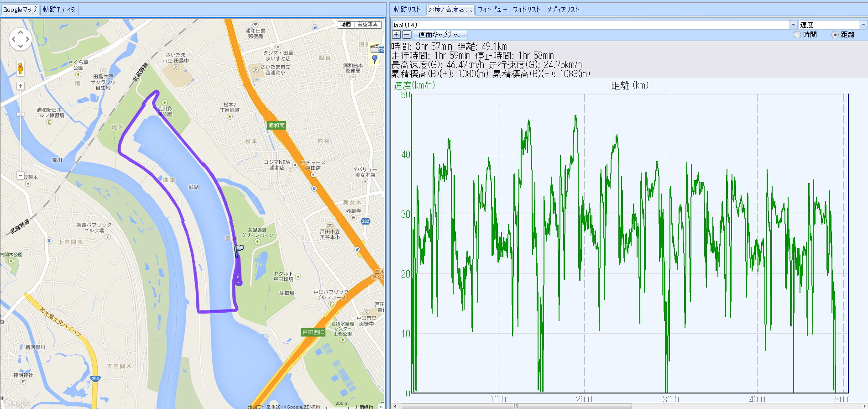Click the route 382 shield on the map
Screen dimensions: 868x409
365,221
